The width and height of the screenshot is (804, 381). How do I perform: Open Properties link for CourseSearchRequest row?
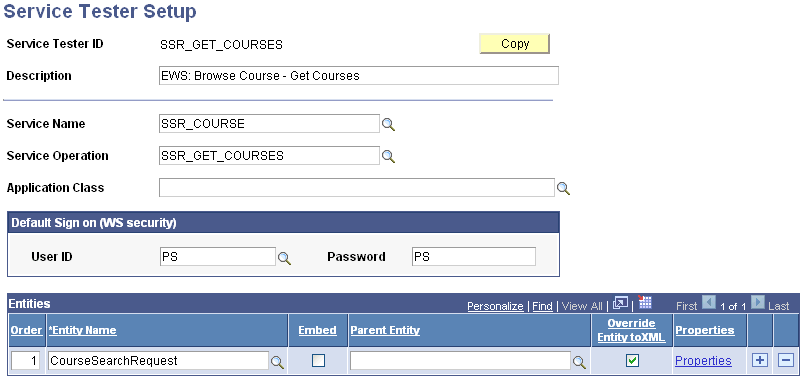click(703, 360)
